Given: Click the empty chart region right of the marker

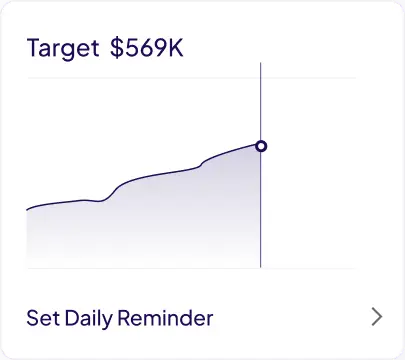Looking at the screenshot, I should click(x=308, y=173).
